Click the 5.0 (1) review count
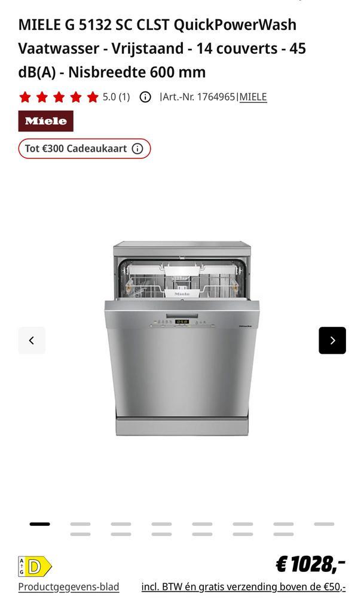The width and height of the screenshot is (364, 612). tap(117, 97)
